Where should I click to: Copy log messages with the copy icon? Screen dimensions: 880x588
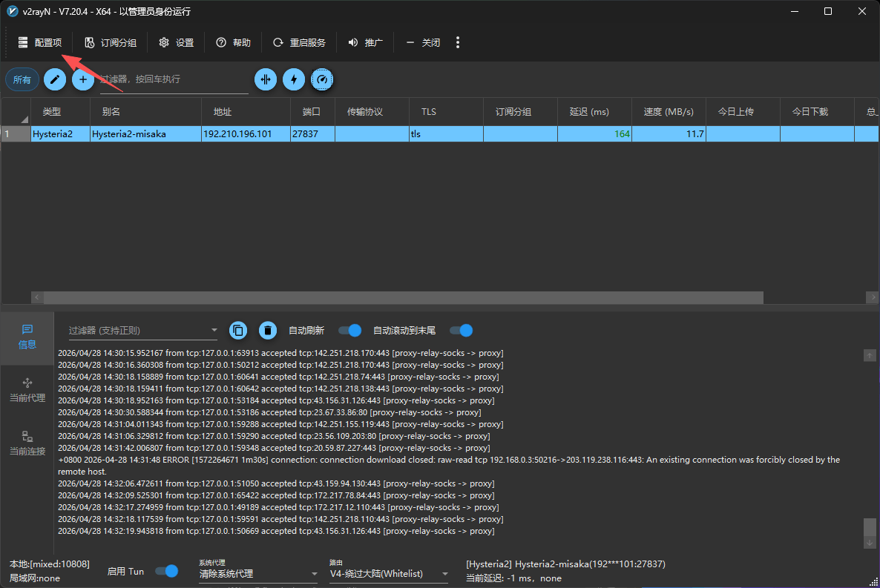tap(238, 331)
